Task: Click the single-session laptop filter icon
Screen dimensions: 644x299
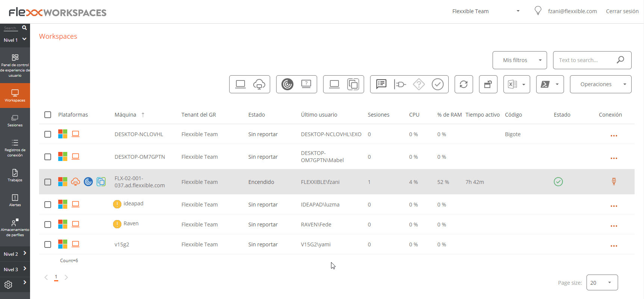Action: point(334,84)
